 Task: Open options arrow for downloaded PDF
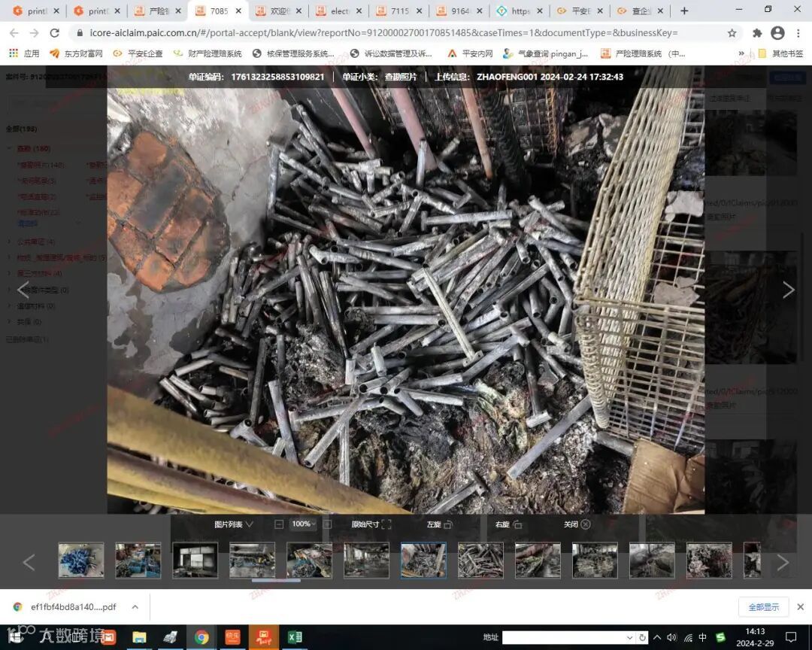point(135,607)
